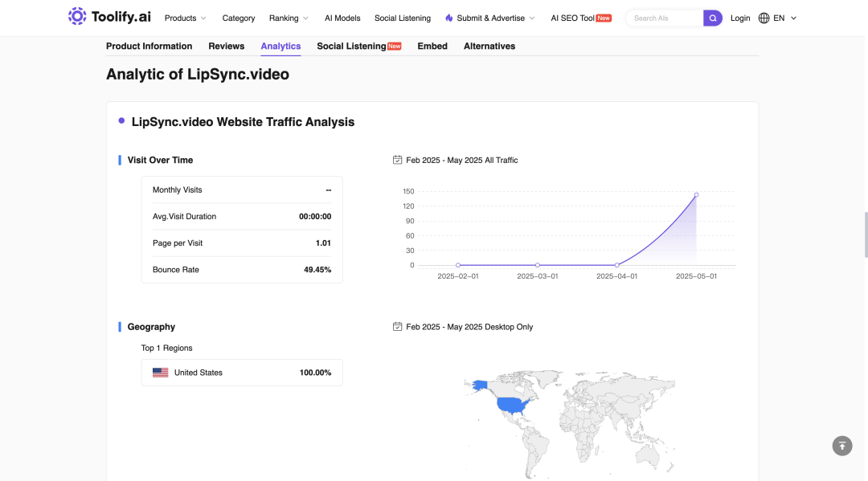Switch to the Reviews tab

[x=227, y=47]
